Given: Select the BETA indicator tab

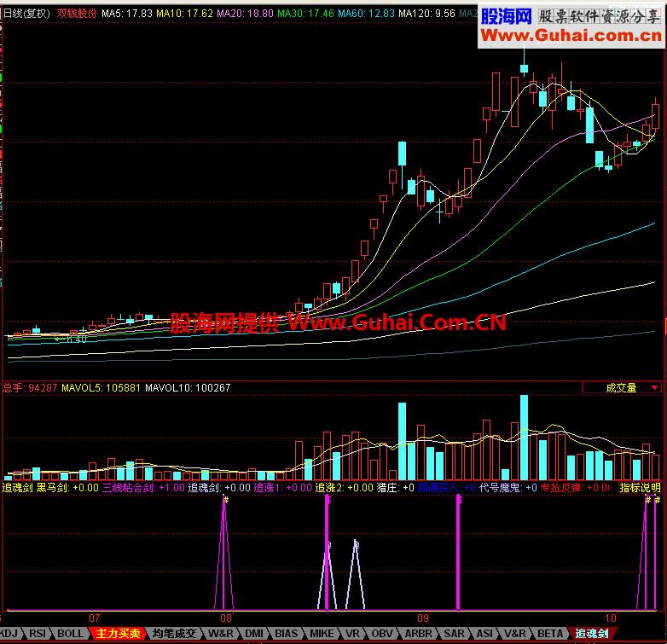Looking at the screenshot, I should coord(549,634).
